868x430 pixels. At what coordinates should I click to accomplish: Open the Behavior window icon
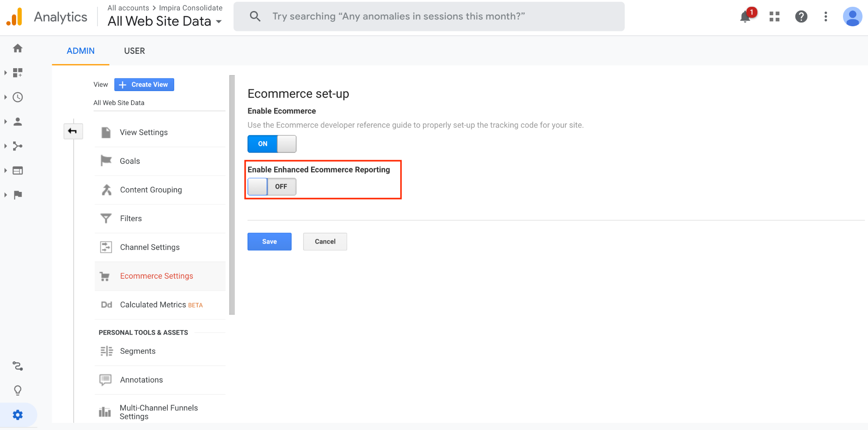coord(18,171)
